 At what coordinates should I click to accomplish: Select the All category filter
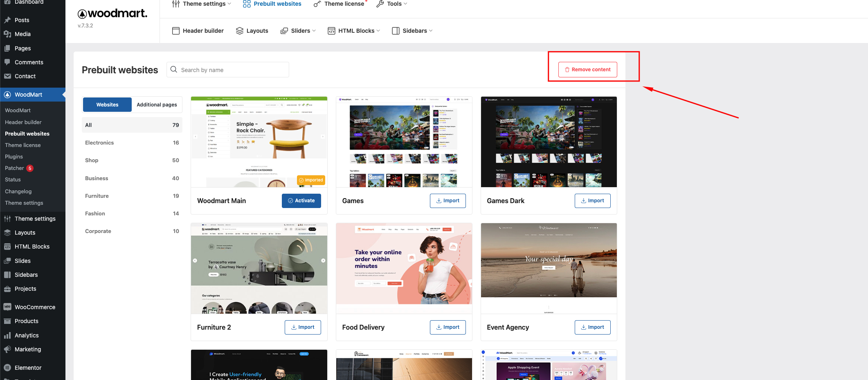click(132, 125)
